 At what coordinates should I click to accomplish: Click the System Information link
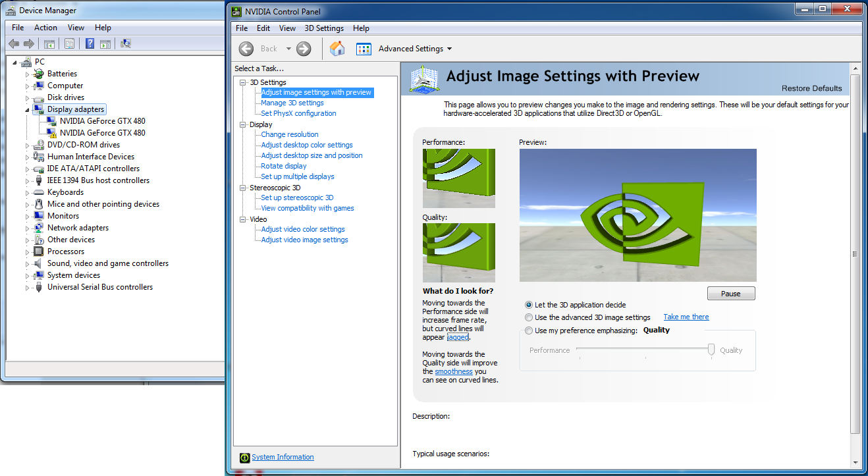pyautogui.click(x=283, y=457)
